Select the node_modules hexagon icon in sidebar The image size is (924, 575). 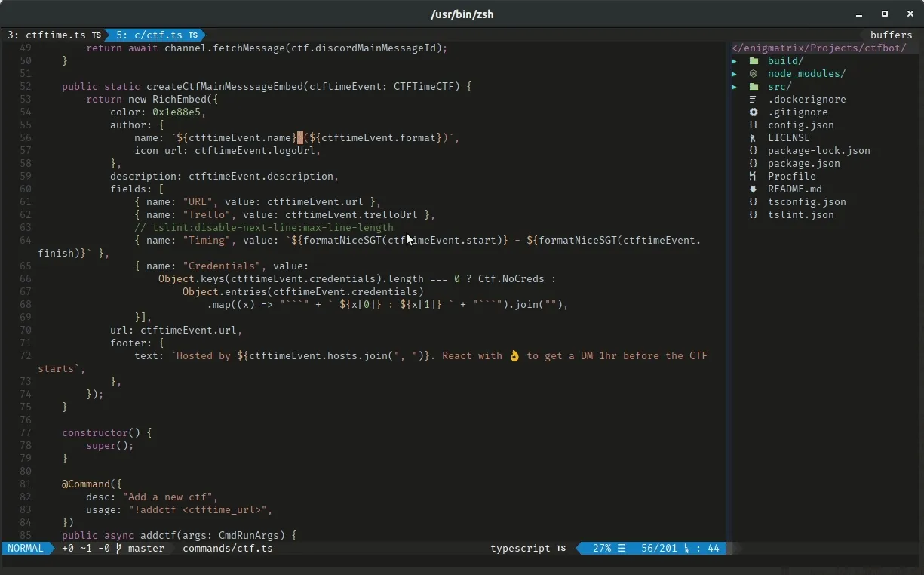[x=753, y=73]
